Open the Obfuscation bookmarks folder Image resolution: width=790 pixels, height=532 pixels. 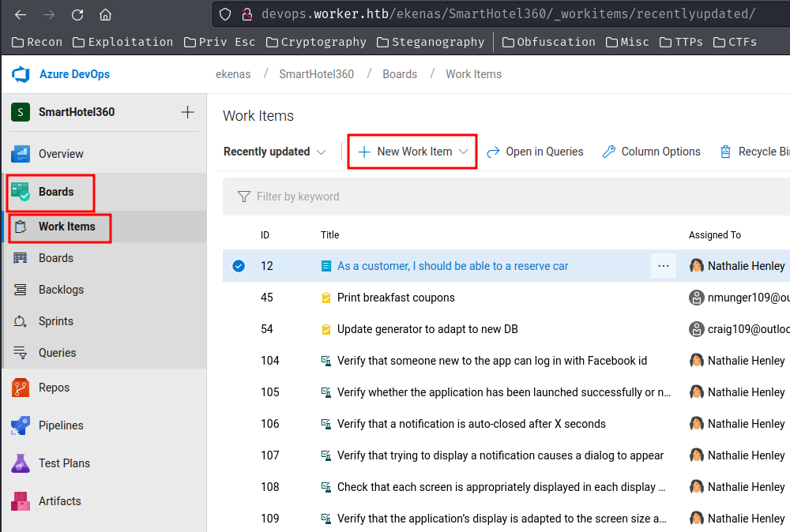(549, 42)
